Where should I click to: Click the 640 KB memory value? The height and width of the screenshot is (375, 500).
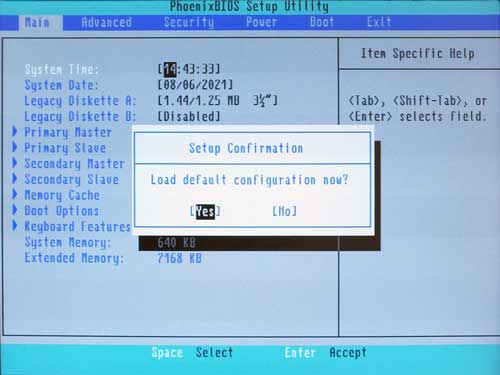click(x=176, y=242)
